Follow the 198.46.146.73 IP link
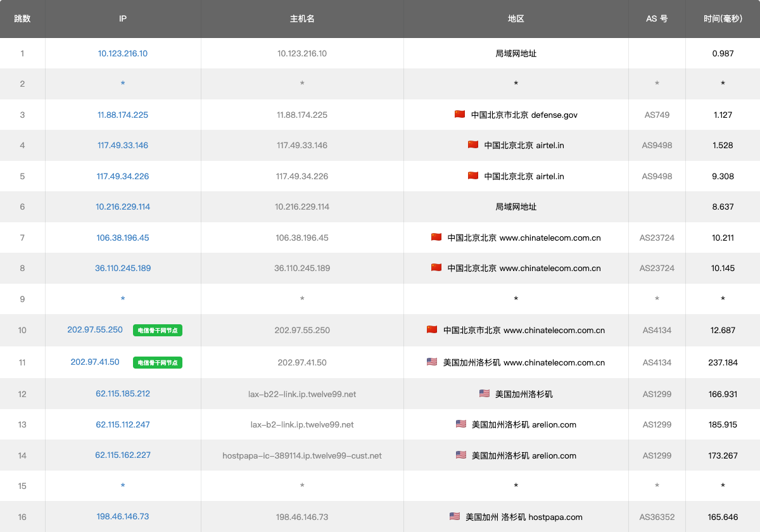The width and height of the screenshot is (760, 532). point(123,517)
